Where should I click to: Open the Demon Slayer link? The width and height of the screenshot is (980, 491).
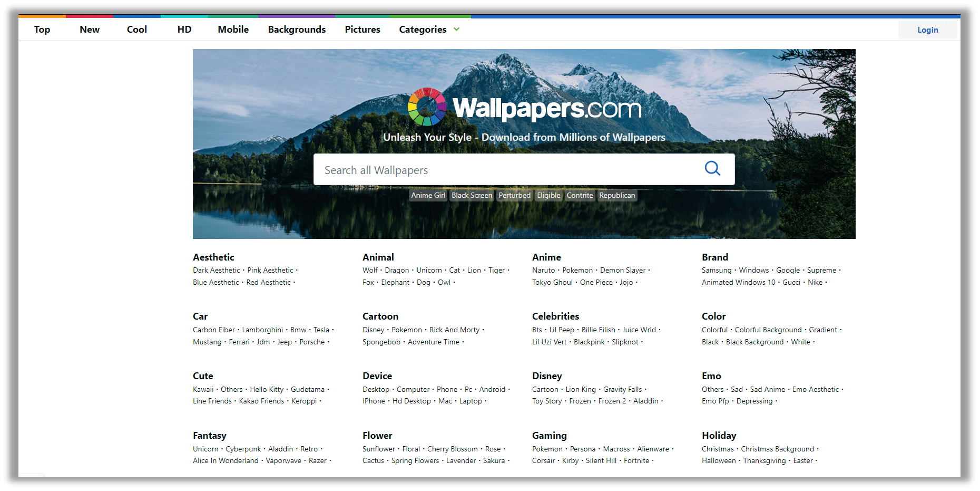(623, 271)
